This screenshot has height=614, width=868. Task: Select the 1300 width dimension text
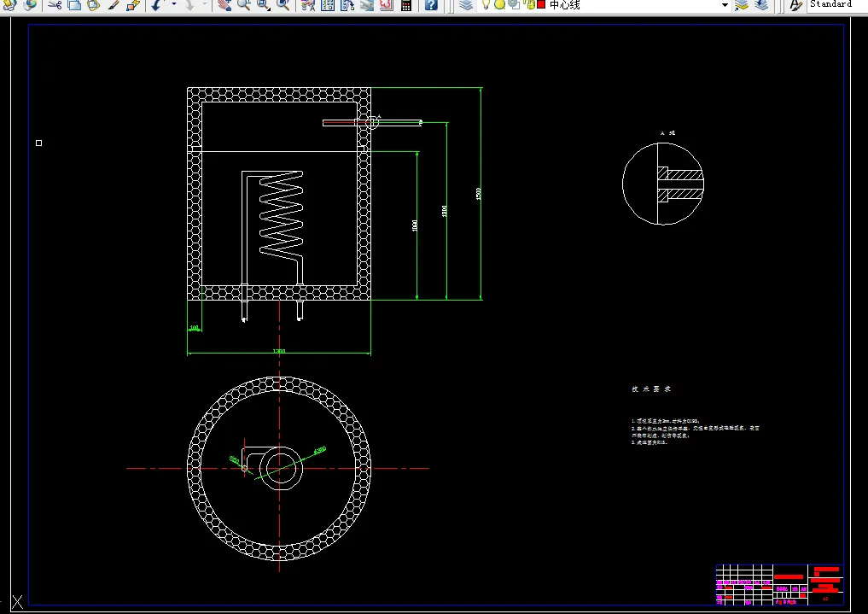279,351
